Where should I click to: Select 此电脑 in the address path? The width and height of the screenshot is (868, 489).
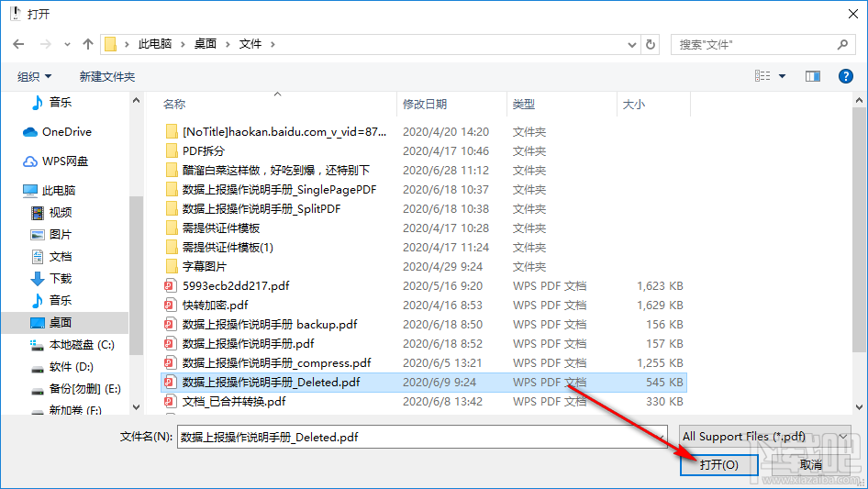tap(155, 44)
